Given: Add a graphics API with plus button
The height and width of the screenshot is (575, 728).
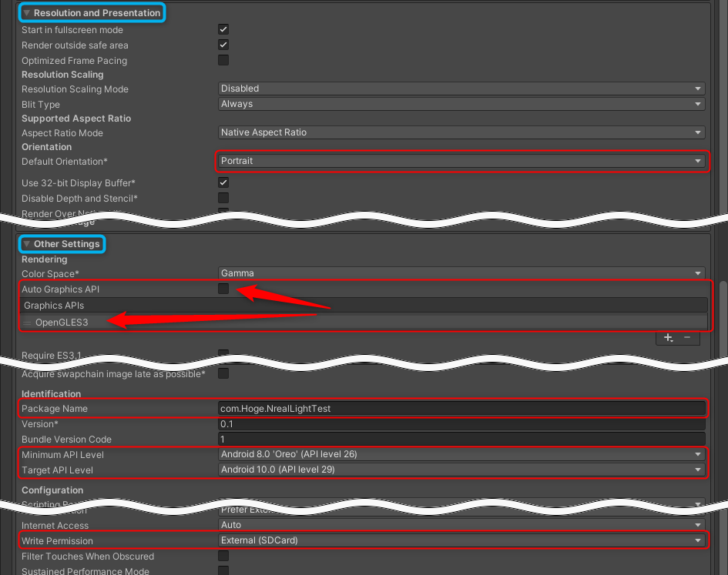Looking at the screenshot, I should coord(668,338).
